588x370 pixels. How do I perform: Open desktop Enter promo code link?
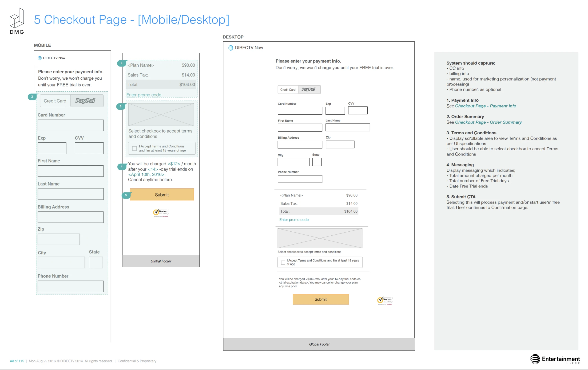coord(294,220)
